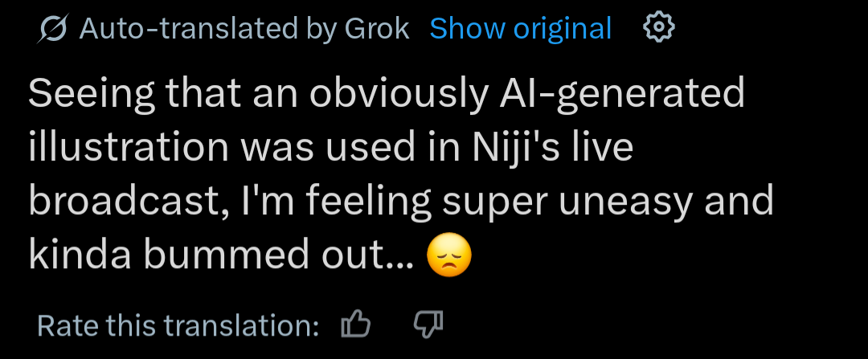Image resolution: width=868 pixels, height=359 pixels.
Task: Open translation settings gear icon
Action: [x=658, y=29]
